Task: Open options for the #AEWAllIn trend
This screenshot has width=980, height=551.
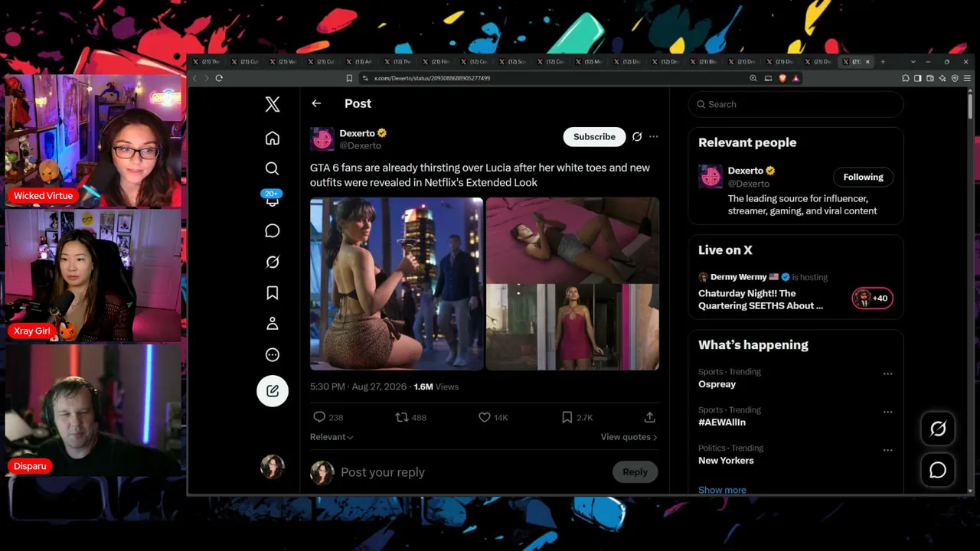Action: point(887,412)
